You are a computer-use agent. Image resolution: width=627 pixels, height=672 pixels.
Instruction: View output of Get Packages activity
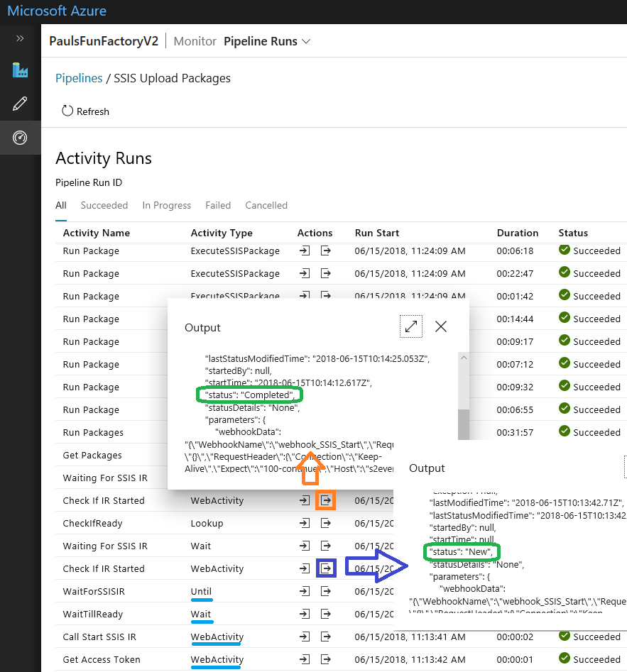click(x=325, y=455)
